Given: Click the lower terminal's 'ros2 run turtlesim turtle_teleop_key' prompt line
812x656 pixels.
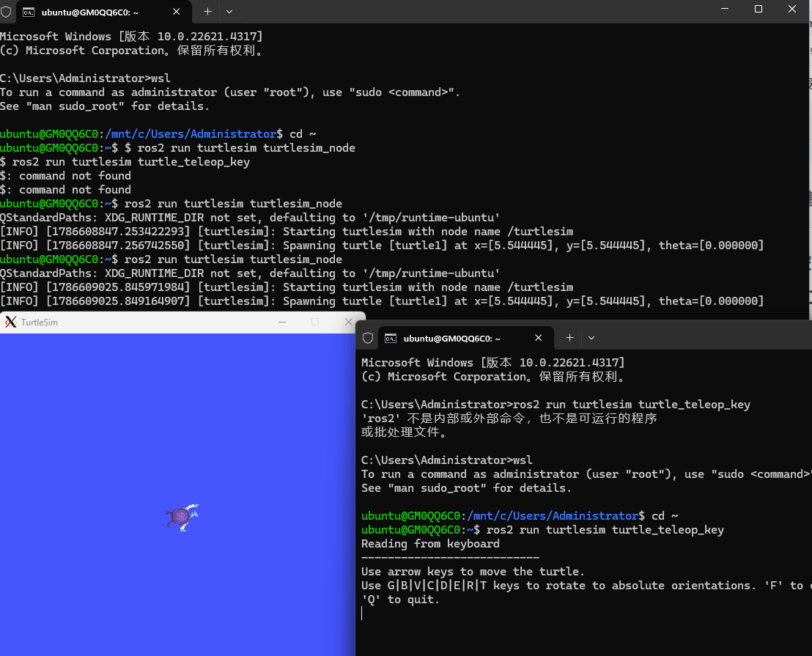Looking at the screenshot, I should click(x=542, y=530).
